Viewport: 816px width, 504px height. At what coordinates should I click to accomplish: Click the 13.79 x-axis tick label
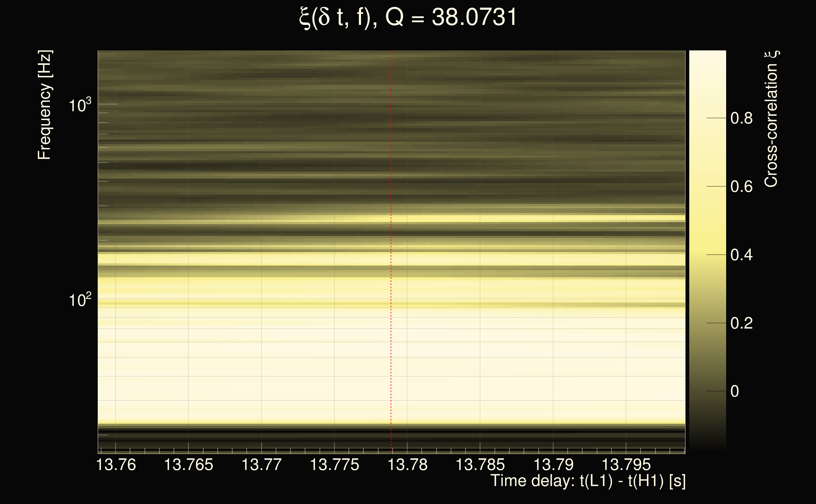click(x=553, y=465)
